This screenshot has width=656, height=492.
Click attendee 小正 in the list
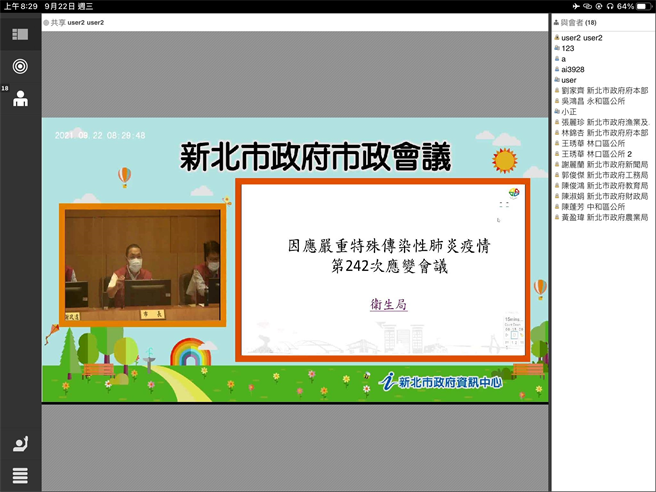pyautogui.click(x=568, y=112)
